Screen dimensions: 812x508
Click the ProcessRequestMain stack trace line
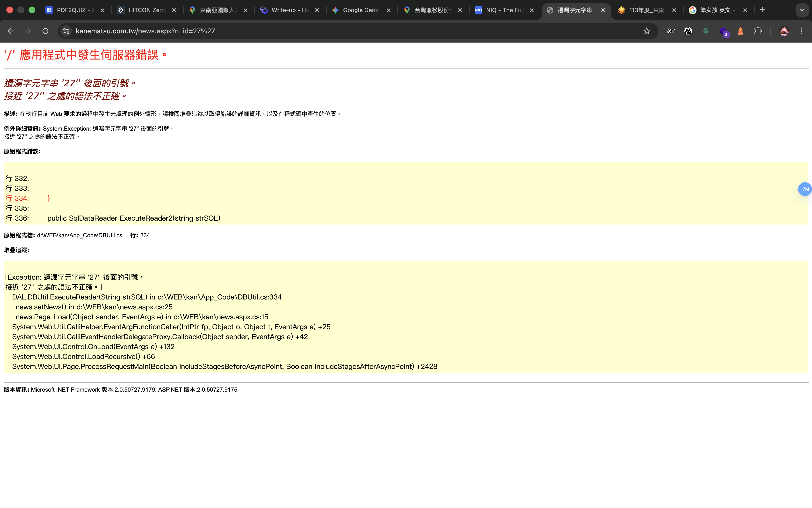(225, 366)
